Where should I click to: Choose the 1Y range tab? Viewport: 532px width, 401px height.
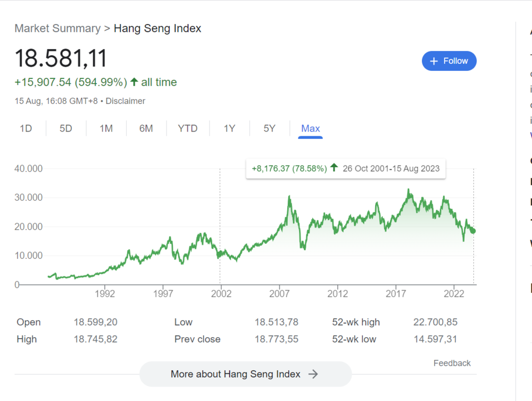(229, 128)
